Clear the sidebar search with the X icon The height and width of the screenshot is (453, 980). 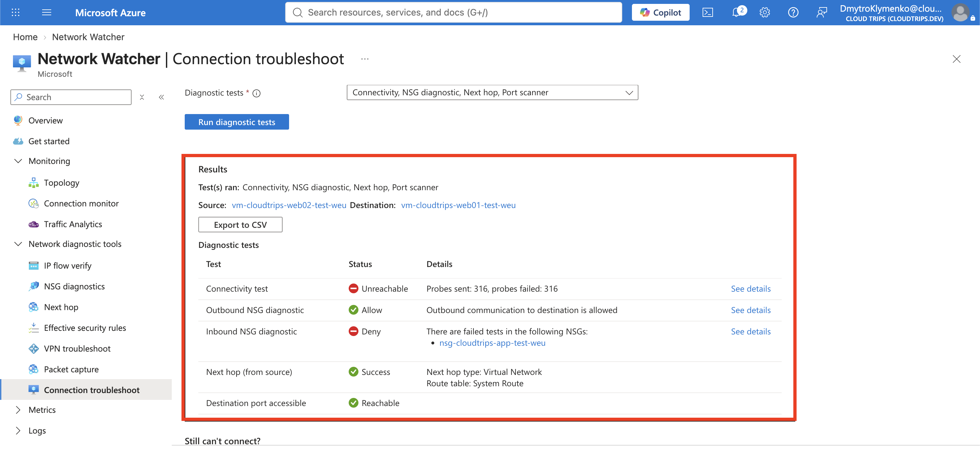click(142, 97)
